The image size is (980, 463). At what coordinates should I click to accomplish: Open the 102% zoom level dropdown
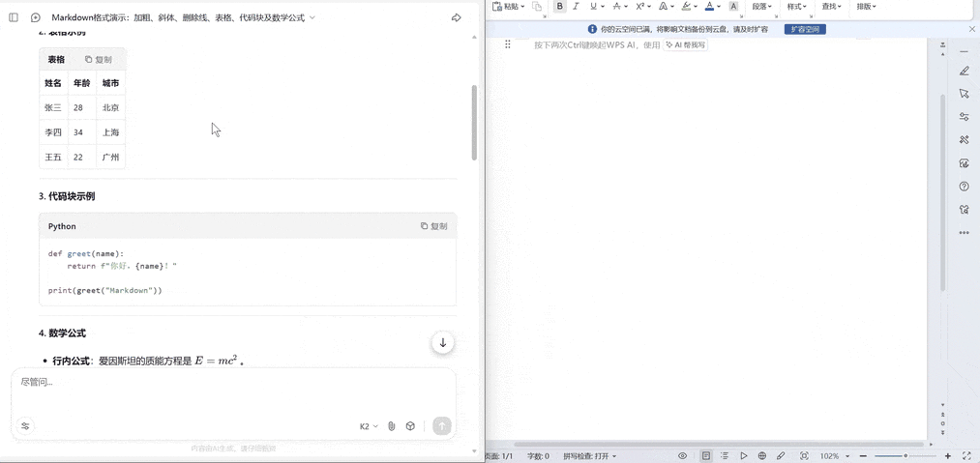[833, 456]
